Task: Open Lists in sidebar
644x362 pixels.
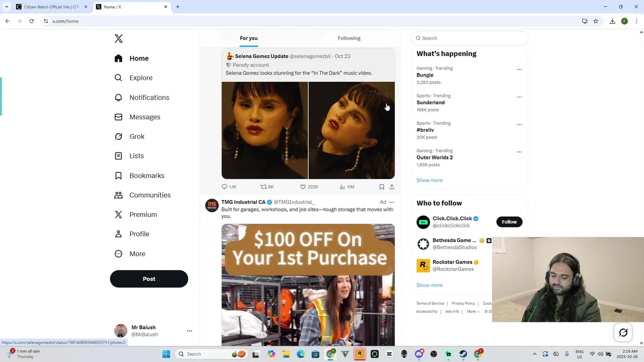Action: click(129, 156)
